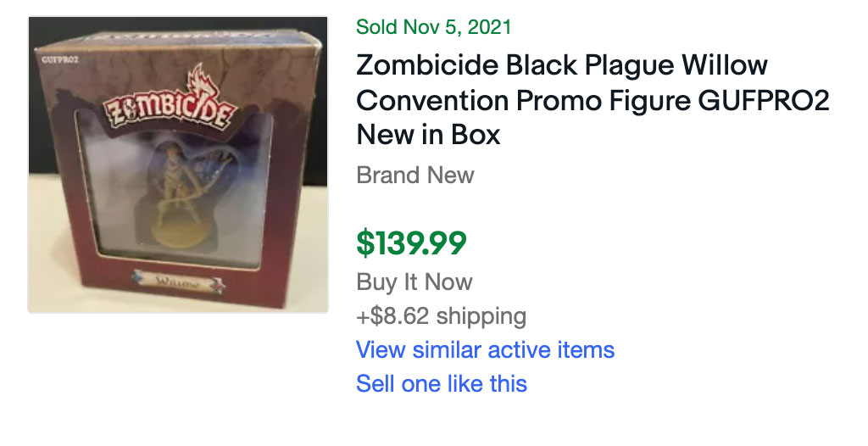Image resolution: width=868 pixels, height=446 pixels.
Task: Click Sell one like this link
Action: (x=441, y=384)
